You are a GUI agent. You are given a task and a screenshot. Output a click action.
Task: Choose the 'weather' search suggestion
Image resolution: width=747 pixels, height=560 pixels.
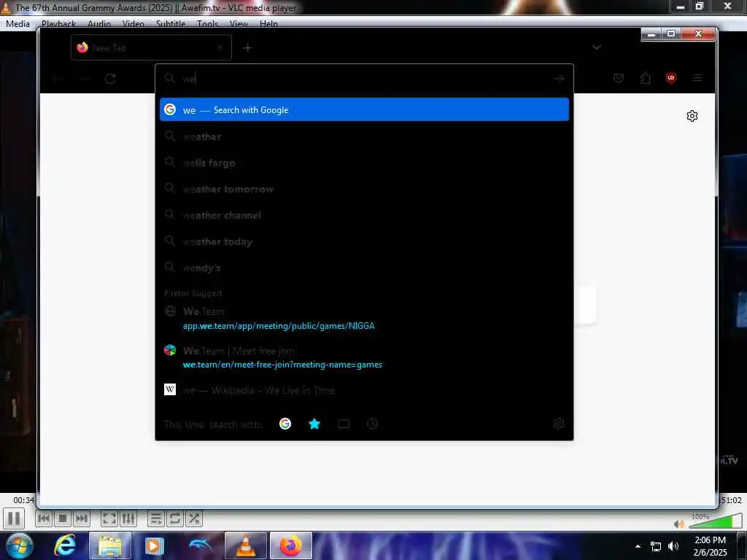pyautogui.click(x=365, y=136)
